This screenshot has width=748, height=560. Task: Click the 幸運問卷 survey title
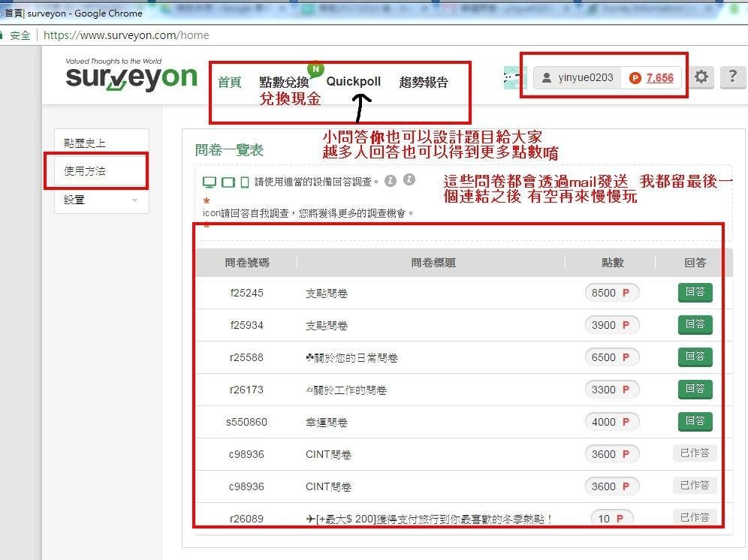(x=327, y=422)
